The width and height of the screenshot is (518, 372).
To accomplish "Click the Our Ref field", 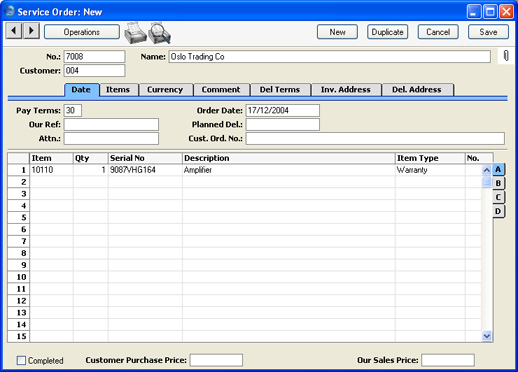I will (x=111, y=124).
